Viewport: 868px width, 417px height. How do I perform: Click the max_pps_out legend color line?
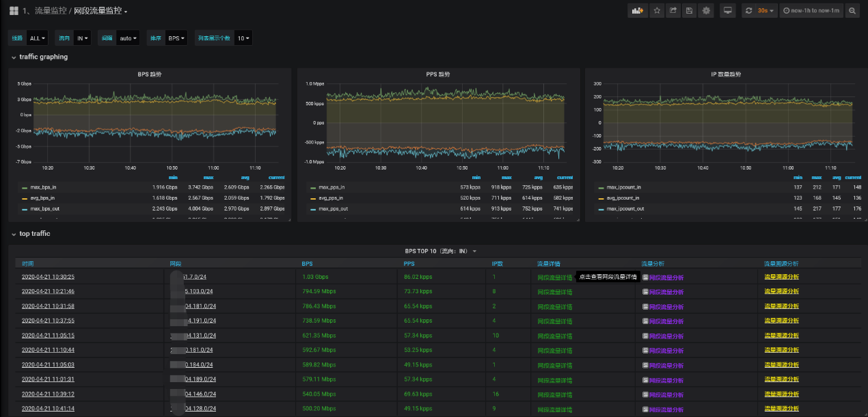coord(312,209)
